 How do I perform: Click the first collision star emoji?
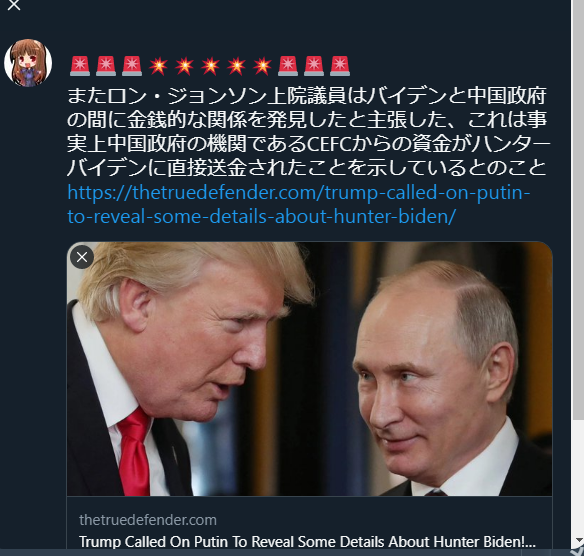pyautogui.click(x=158, y=66)
